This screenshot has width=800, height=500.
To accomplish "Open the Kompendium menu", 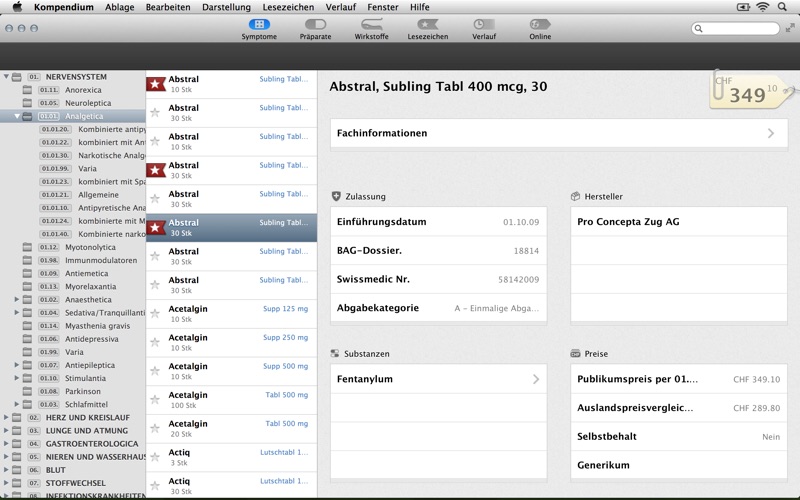I will 64,7.
